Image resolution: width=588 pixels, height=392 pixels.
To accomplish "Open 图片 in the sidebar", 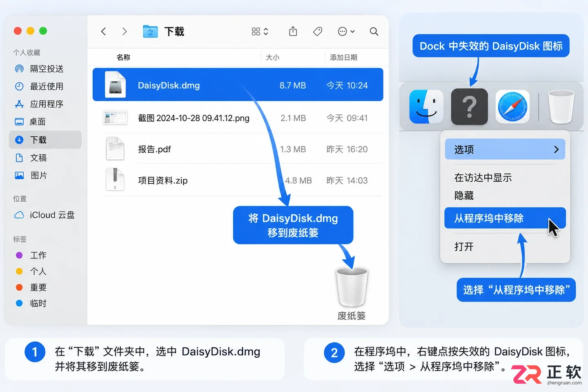I will click(x=45, y=175).
